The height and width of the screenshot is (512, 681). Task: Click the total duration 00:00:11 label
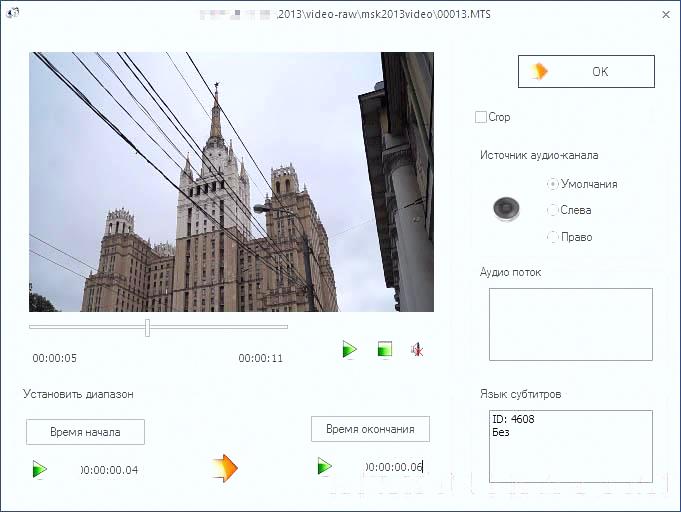pyautogui.click(x=261, y=358)
